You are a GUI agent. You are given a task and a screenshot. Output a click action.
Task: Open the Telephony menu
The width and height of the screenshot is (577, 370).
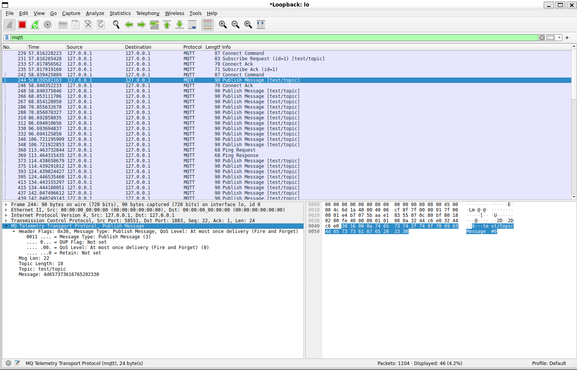(x=148, y=13)
